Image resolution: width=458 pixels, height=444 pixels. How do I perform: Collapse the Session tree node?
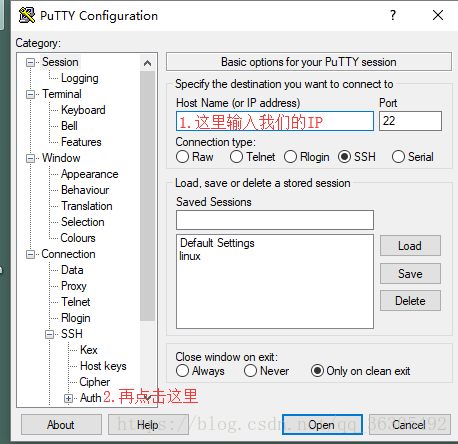[30, 62]
